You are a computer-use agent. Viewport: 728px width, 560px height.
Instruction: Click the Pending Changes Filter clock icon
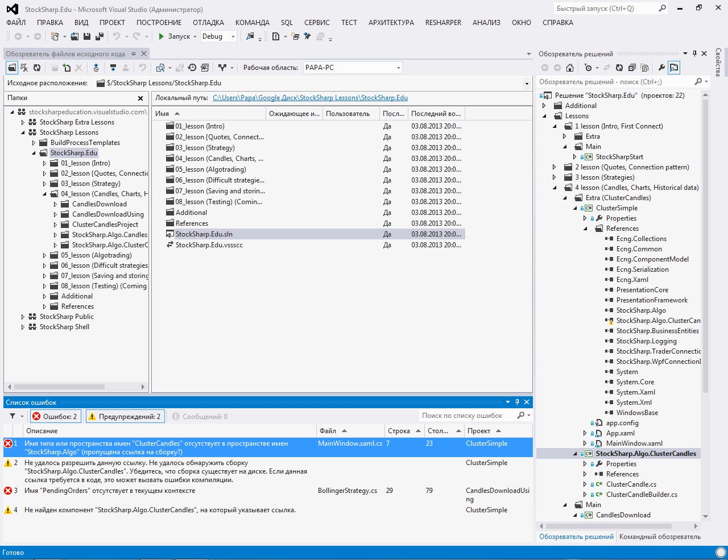pyautogui.click(x=588, y=68)
